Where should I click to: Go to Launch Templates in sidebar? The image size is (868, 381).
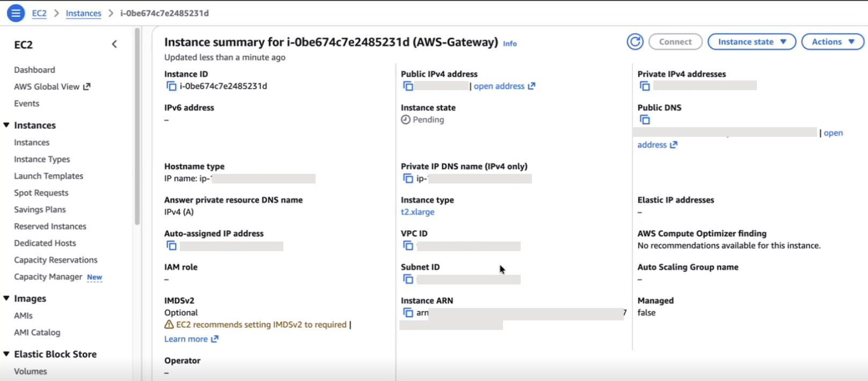(48, 176)
